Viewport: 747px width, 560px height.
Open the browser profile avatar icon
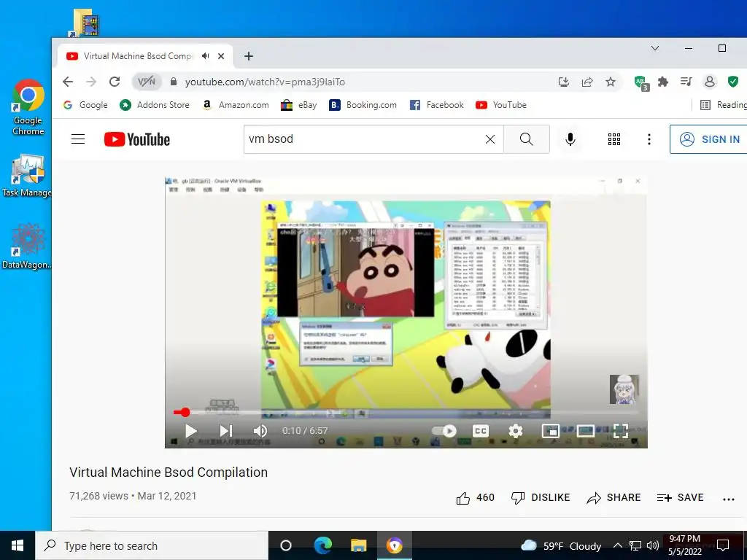click(709, 82)
